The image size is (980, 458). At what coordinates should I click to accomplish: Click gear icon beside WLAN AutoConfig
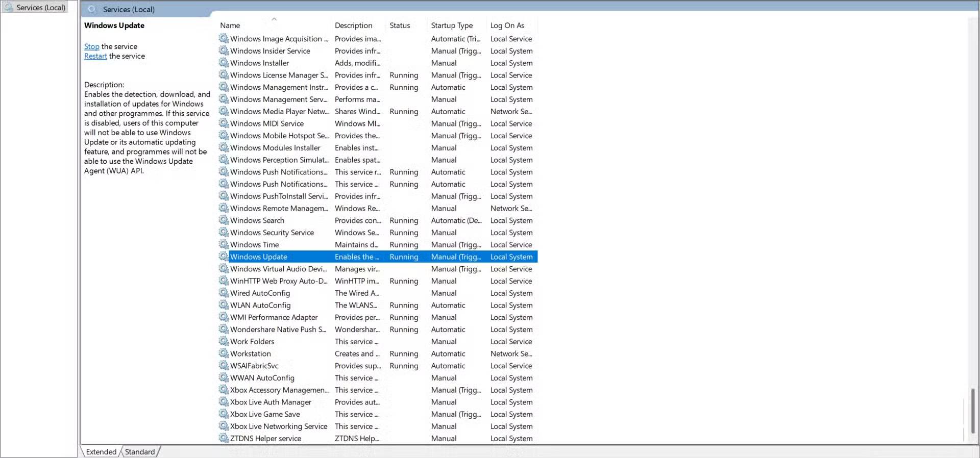(224, 305)
